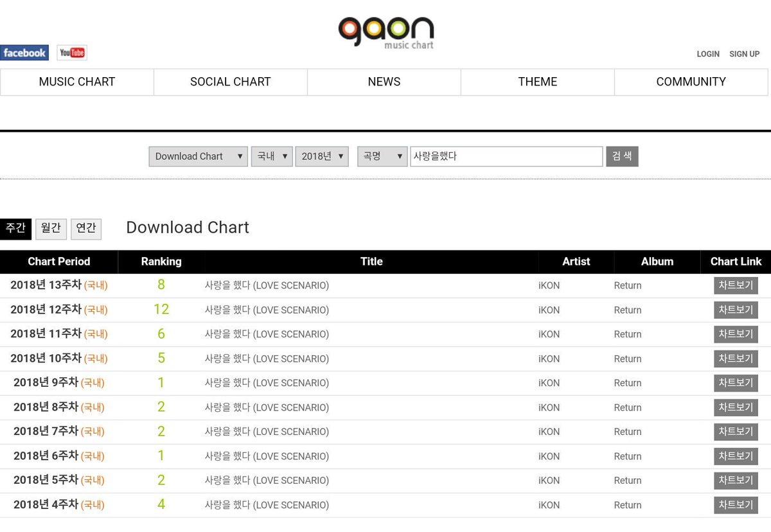Click the 검색 search button

[x=622, y=156]
